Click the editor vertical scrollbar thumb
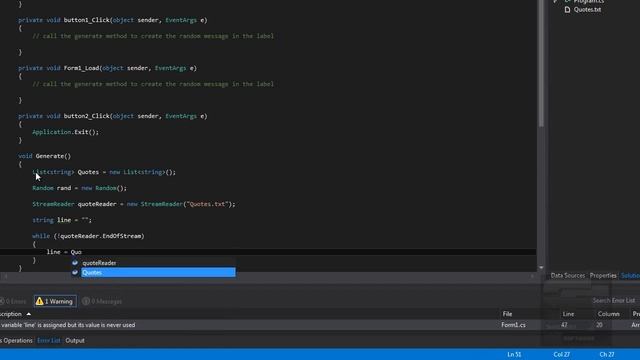Viewport: 640px width, 360px height. pos(541,63)
